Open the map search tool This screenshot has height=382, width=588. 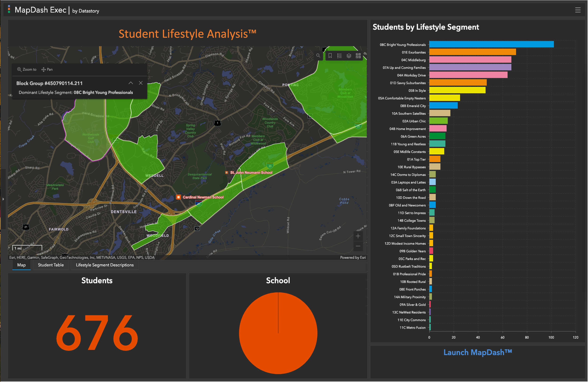pyautogui.click(x=318, y=56)
